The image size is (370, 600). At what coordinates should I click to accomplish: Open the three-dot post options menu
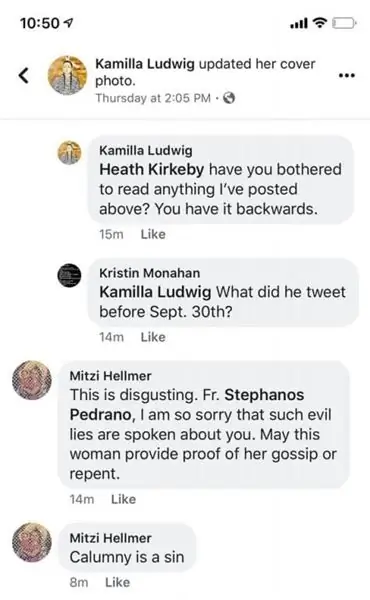(x=347, y=76)
